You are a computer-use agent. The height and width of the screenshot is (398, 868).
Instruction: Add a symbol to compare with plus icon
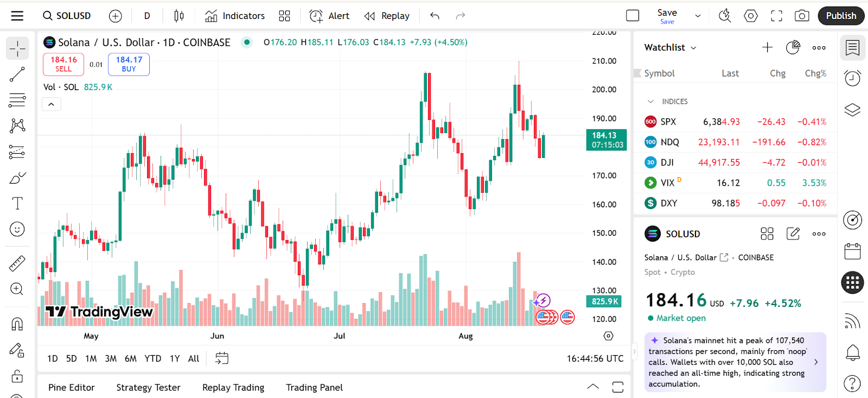coord(115,16)
